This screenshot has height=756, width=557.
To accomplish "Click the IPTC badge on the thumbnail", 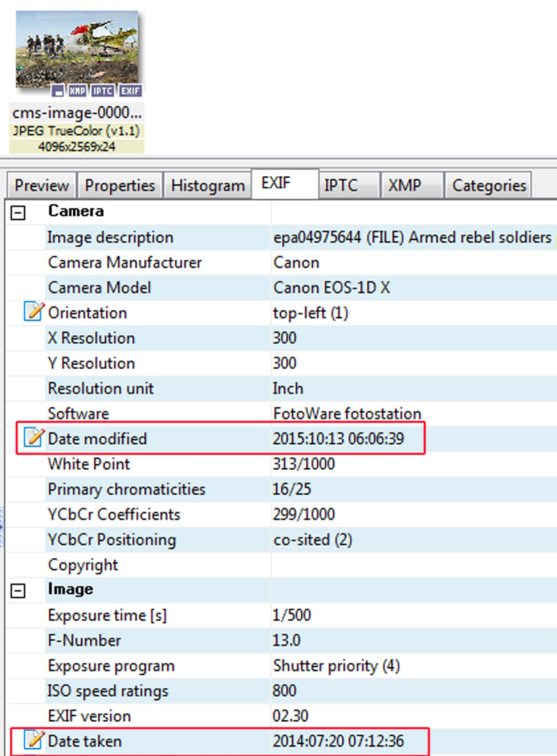I will point(102,90).
